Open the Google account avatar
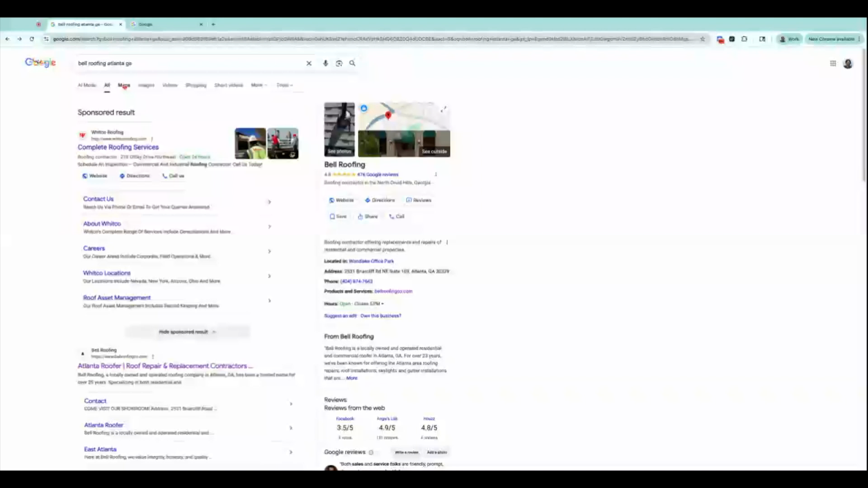 848,63
